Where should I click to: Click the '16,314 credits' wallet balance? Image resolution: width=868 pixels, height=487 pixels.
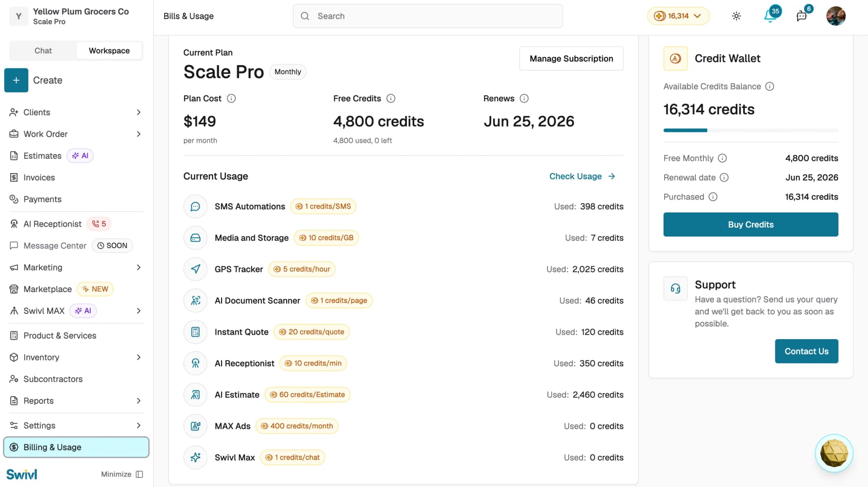(709, 109)
